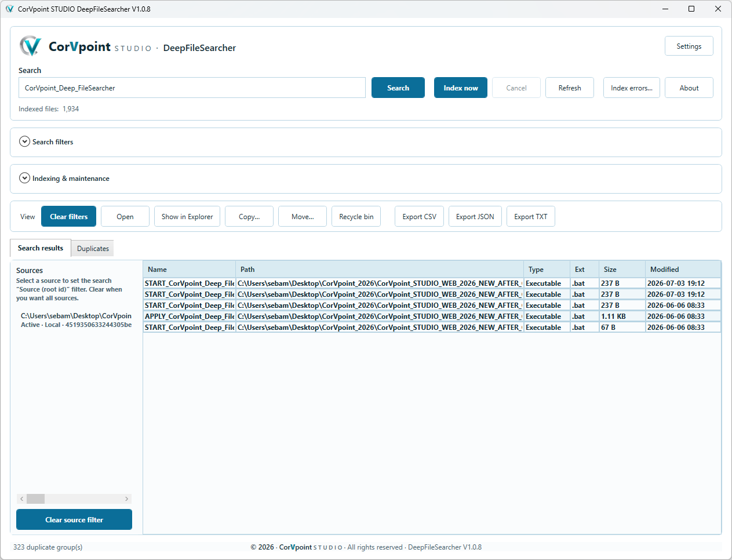This screenshot has width=732, height=560.
Task: Click the Search filters label
Action: (x=53, y=141)
